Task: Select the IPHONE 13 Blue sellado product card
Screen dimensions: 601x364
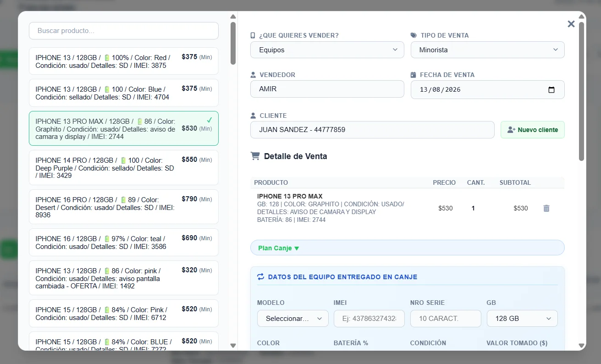Action: (124, 93)
